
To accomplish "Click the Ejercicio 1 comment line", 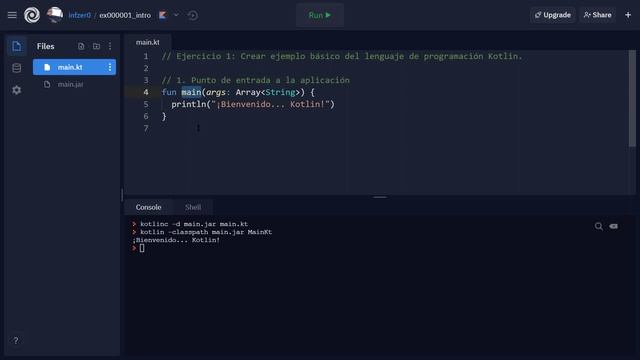I will pyautogui.click(x=342, y=56).
